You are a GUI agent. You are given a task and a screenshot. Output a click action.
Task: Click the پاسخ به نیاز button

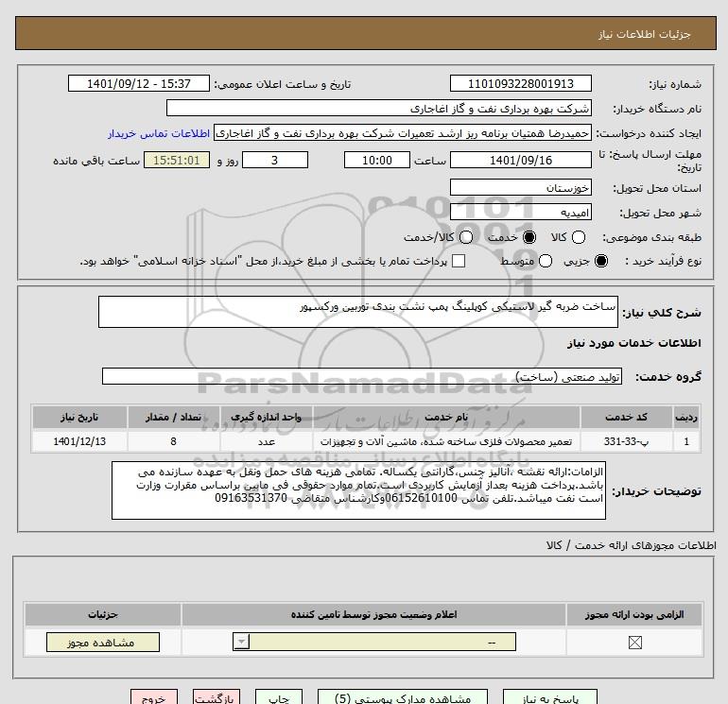(549, 697)
